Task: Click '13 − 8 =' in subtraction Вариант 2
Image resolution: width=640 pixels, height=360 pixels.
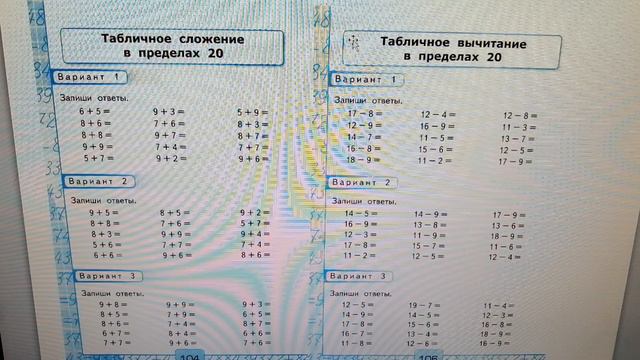Action: pos(430,225)
